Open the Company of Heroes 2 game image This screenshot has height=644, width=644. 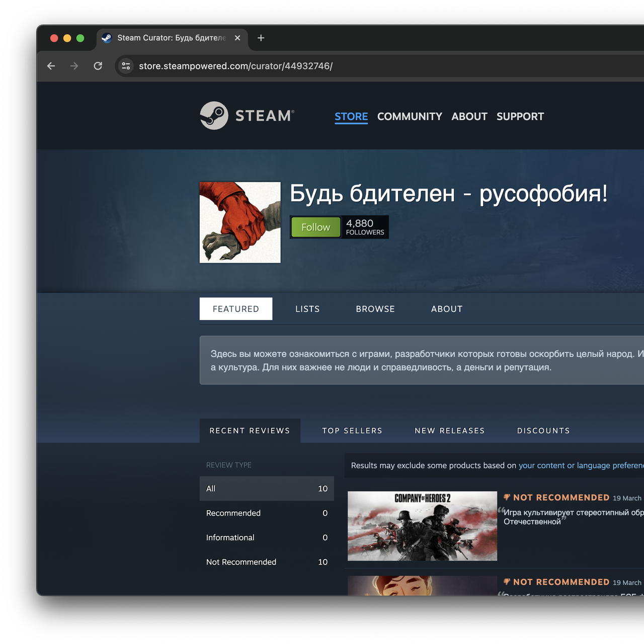[422, 526]
